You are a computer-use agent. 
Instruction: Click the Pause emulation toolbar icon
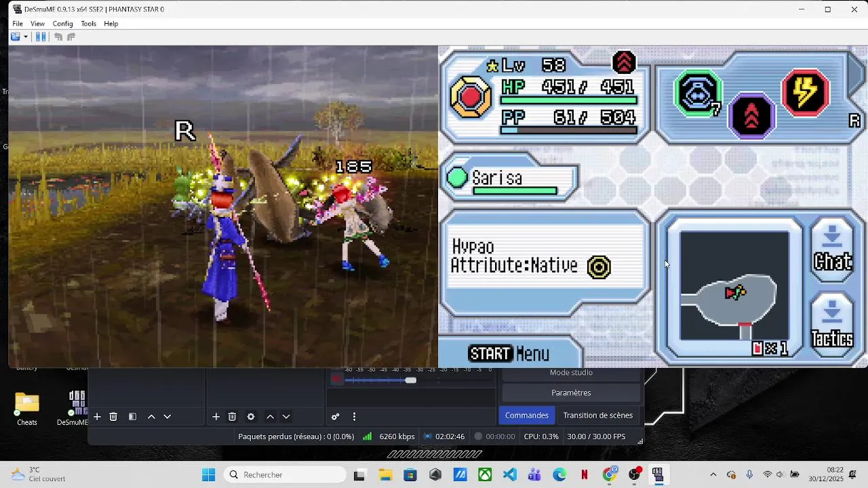(41, 37)
